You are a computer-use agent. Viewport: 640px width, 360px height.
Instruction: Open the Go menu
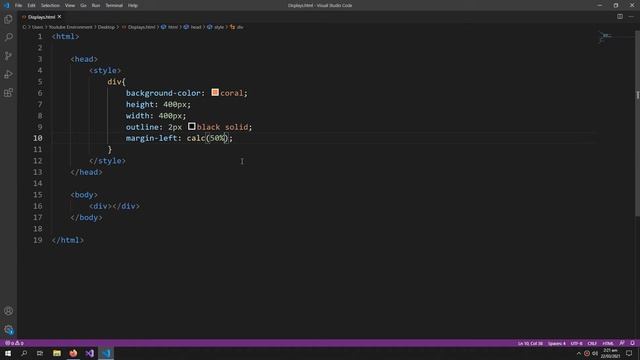pos(83,5)
